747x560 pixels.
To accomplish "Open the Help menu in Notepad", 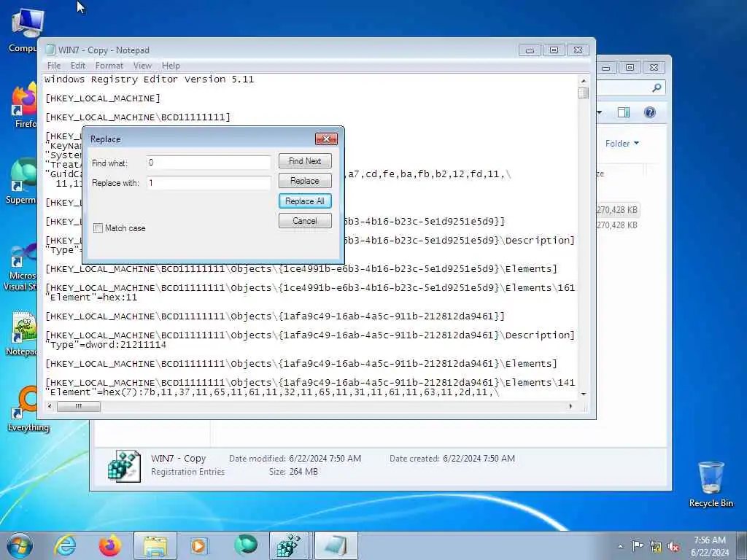I will (x=171, y=66).
